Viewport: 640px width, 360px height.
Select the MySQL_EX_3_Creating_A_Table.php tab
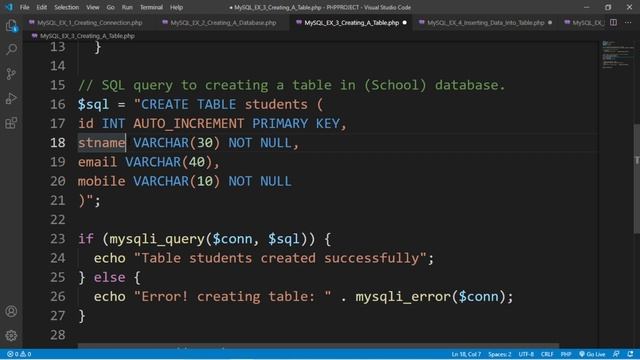(351, 22)
